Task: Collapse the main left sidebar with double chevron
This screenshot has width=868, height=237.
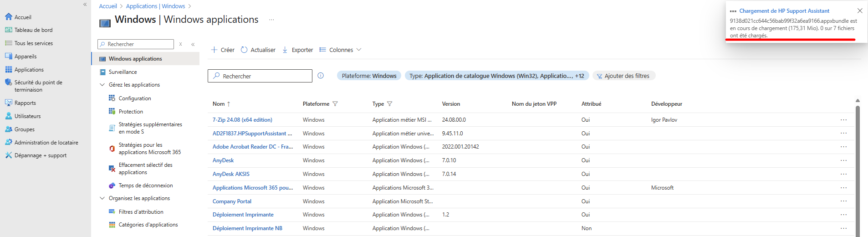Action: click(85, 5)
